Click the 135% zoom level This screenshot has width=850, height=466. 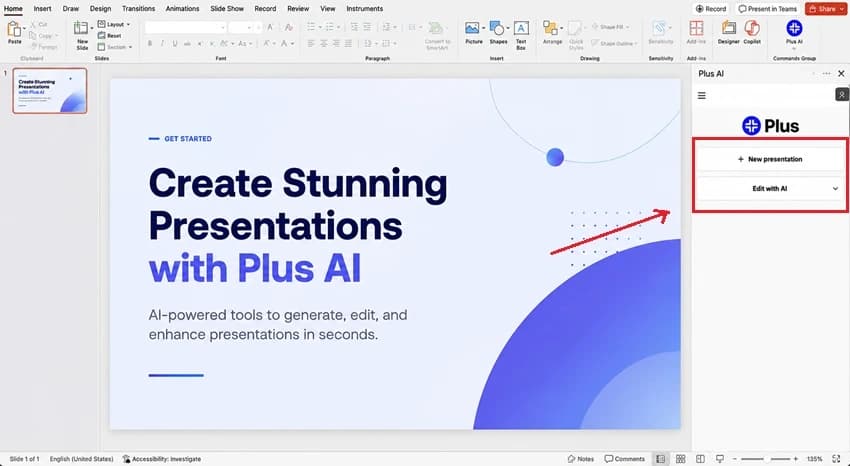pyautogui.click(x=814, y=459)
